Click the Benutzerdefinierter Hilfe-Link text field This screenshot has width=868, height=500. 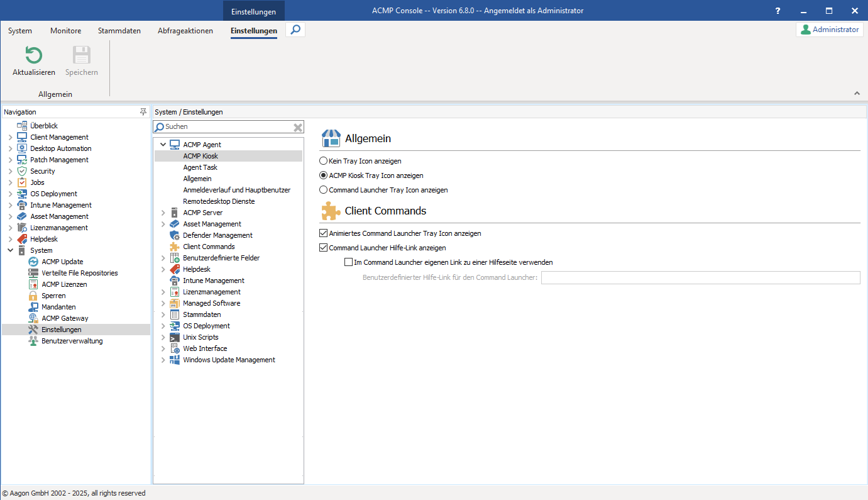tap(700, 278)
